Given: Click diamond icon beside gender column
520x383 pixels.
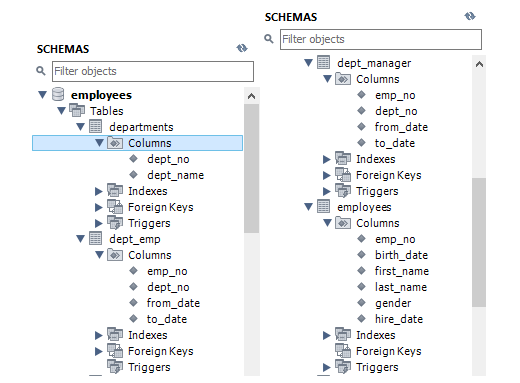Looking at the screenshot, I should coord(362,302).
